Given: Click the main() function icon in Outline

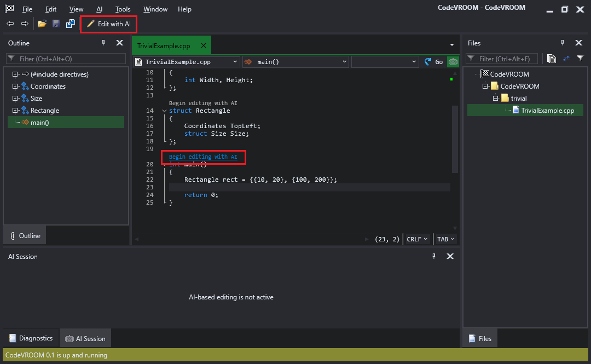Looking at the screenshot, I should coord(25,122).
